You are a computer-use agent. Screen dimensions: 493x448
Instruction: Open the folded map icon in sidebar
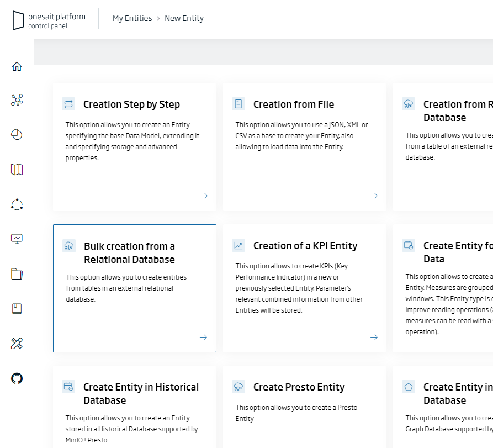click(x=17, y=170)
